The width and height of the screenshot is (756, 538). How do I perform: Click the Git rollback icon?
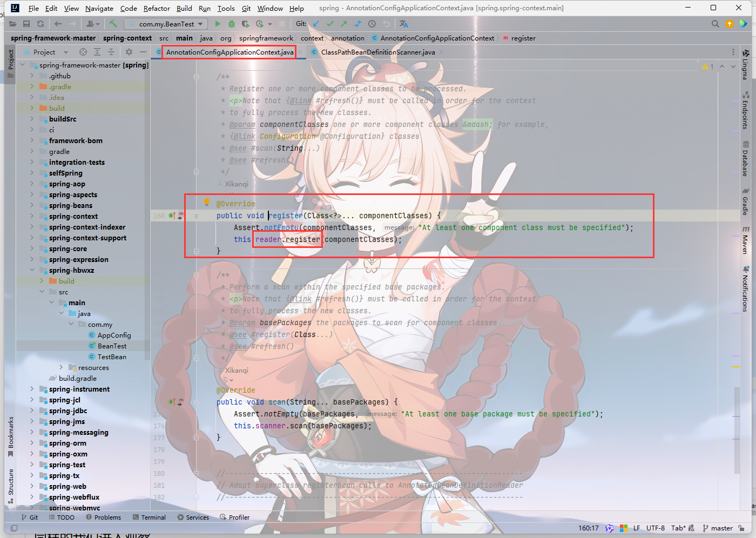(x=386, y=24)
